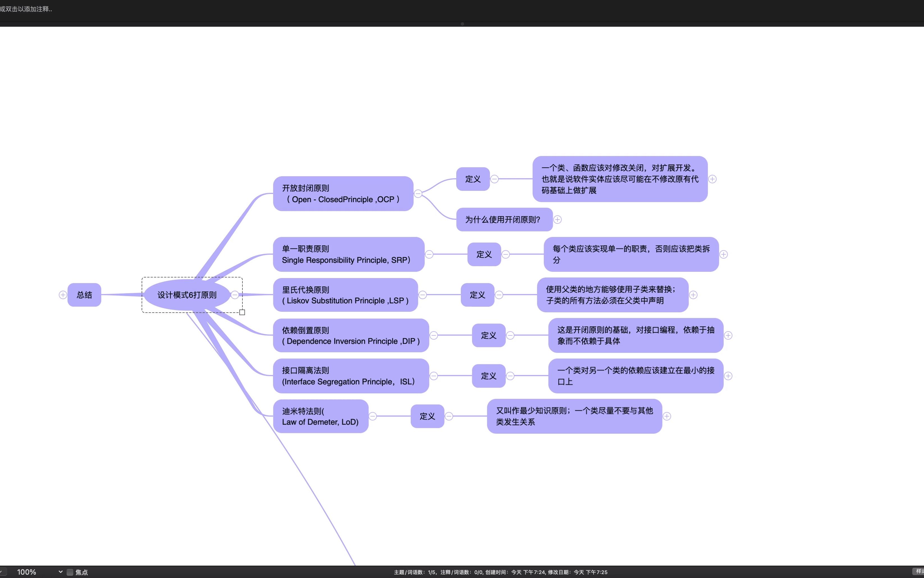Add child to 一个类、函数应该对修改关闭 node
The width and height of the screenshot is (924, 578).
click(712, 179)
